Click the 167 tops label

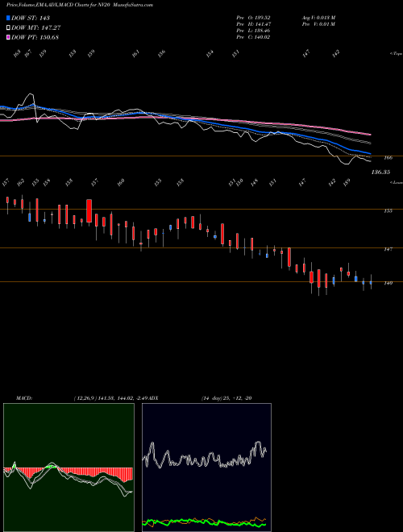point(28,53)
